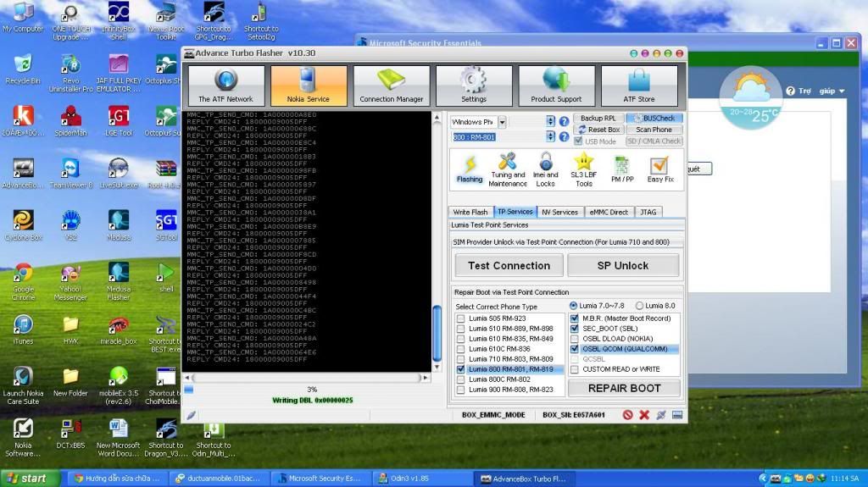Toggle Lumia 510 RM-889, RM-898 checkbox

point(460,328)
